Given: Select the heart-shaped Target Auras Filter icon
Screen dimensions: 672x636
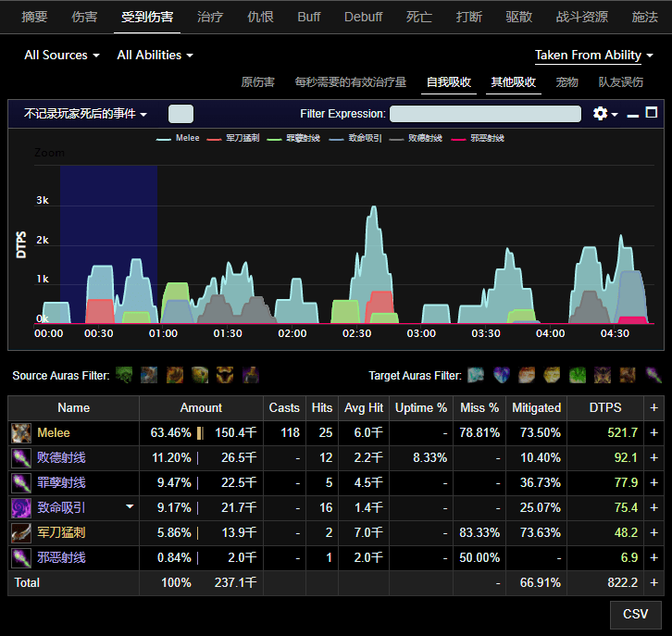Looking at the screenshot, I should (502, 375).
